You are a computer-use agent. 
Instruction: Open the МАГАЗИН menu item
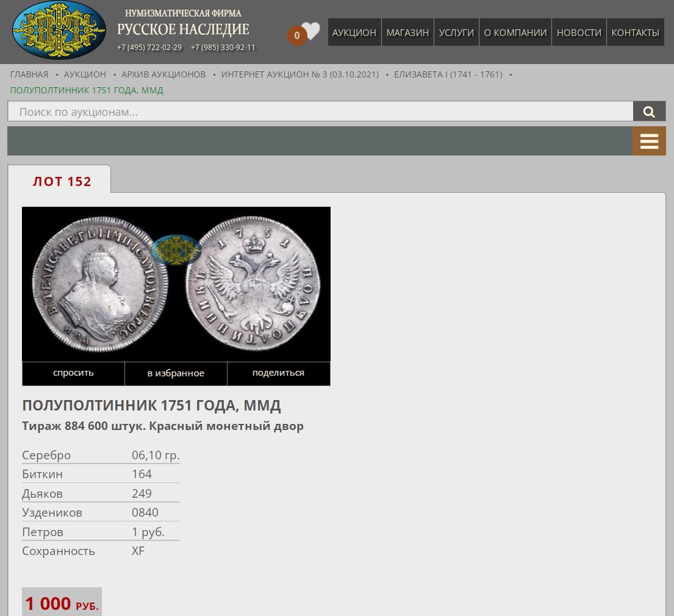[x=407, y=32]
